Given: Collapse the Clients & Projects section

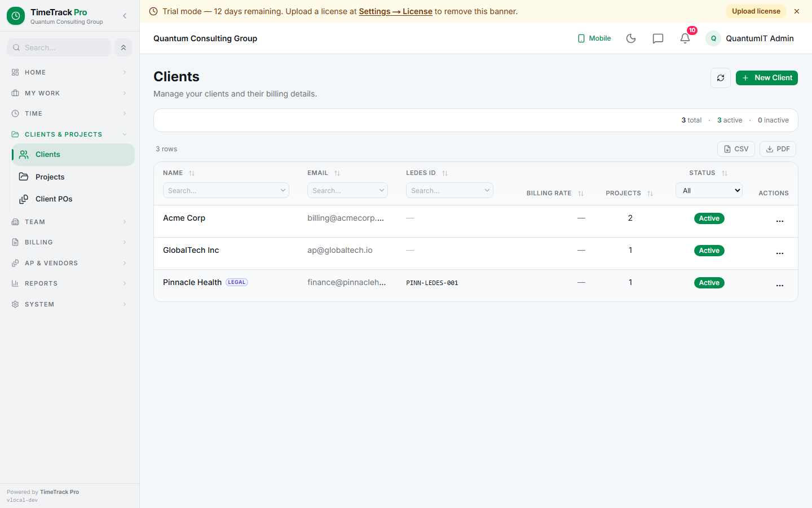Looking at the screenshot, I should coord(69,134).
